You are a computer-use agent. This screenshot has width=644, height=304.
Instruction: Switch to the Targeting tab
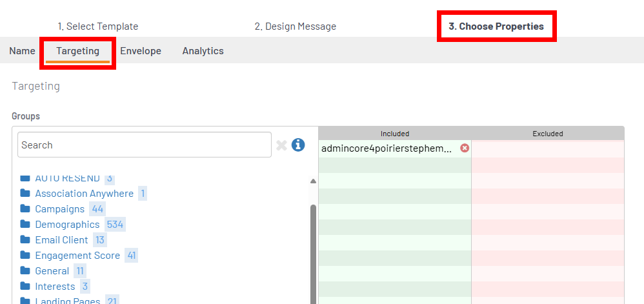click(77, 51)
